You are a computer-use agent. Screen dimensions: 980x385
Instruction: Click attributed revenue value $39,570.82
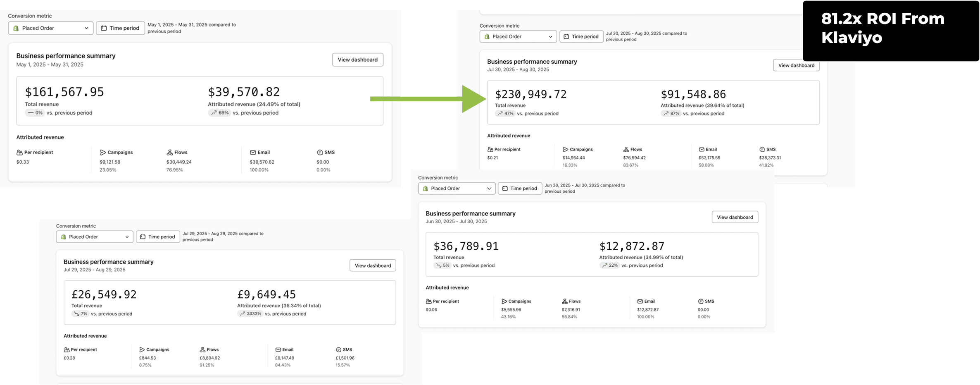tap(244, 92)
